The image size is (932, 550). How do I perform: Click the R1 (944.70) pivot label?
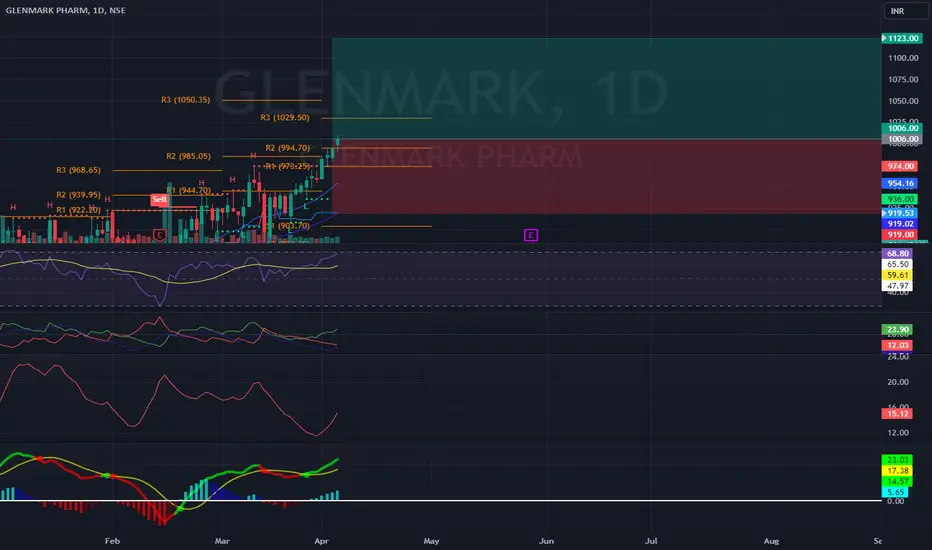pyautogui.click(x=188, y=190)
